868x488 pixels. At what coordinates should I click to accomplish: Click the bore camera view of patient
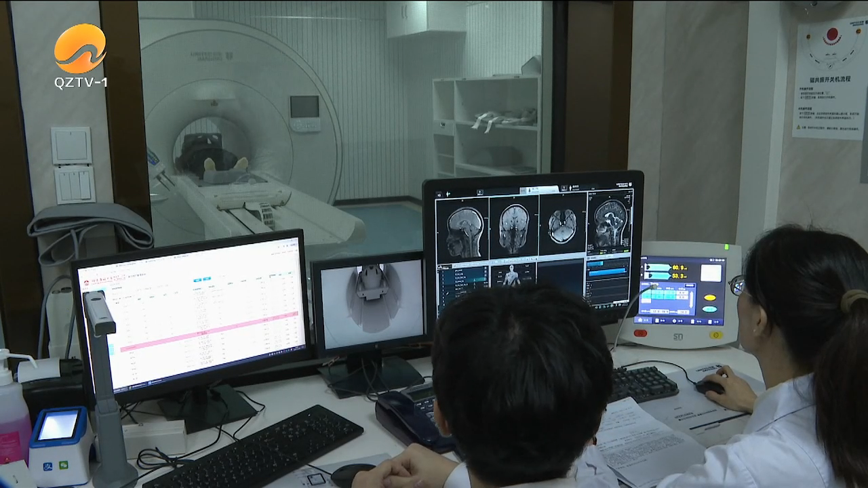pos(370,302)
